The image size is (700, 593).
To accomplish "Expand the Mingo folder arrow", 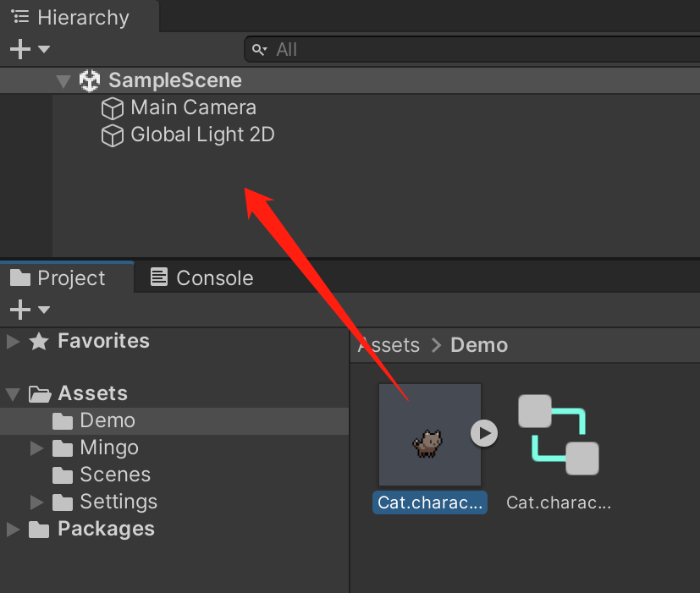I will pyautogui.click(x=36, y=448).
